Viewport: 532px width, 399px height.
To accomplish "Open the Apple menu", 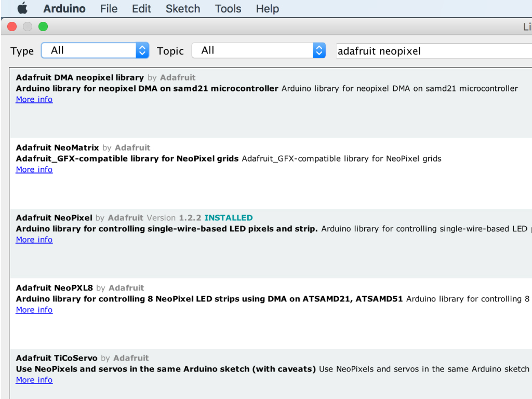I will (x=22, y=8).
